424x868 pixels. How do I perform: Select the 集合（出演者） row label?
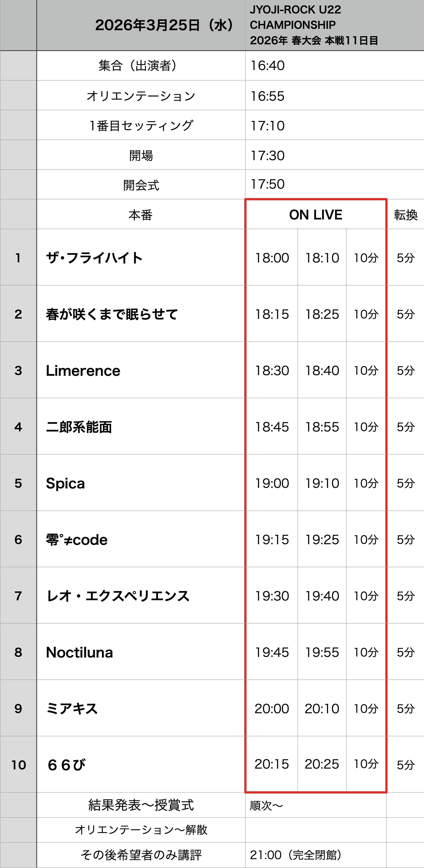(x=141, y=66)
